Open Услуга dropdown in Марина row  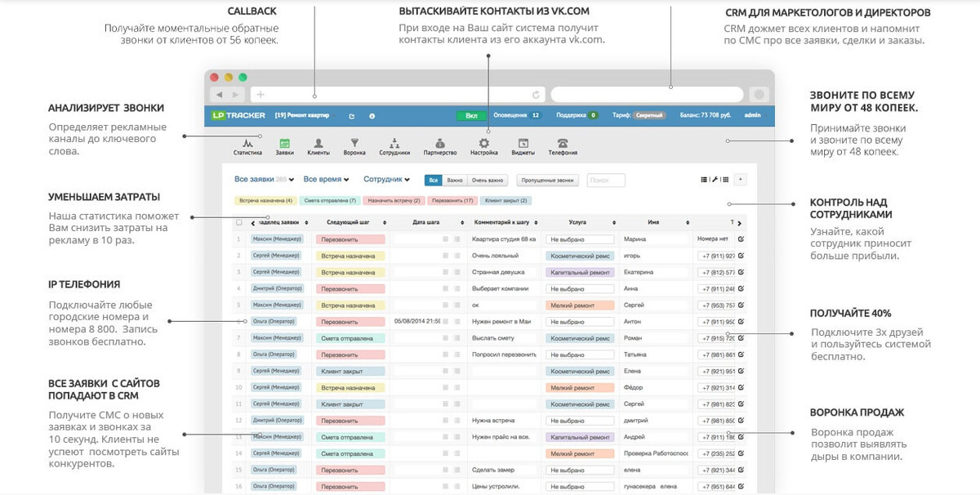tap(580, 239)
